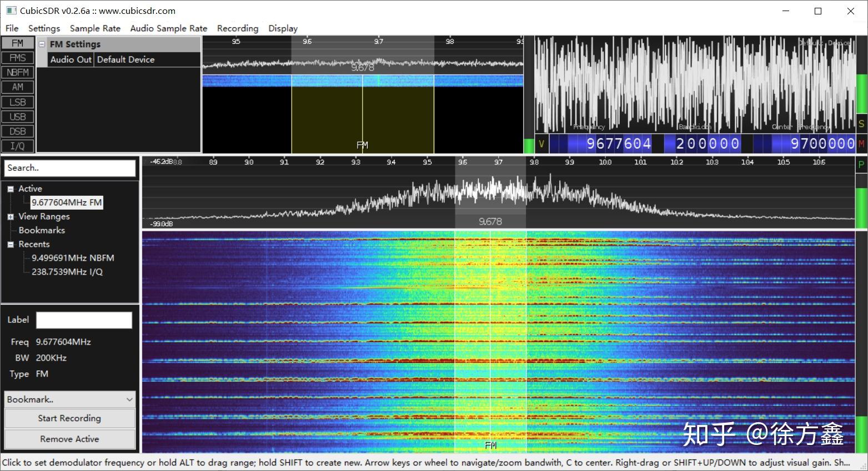Toggle mute with the M indicator
Viewport: 868px width, 471px height.
(x=861, y=143)
